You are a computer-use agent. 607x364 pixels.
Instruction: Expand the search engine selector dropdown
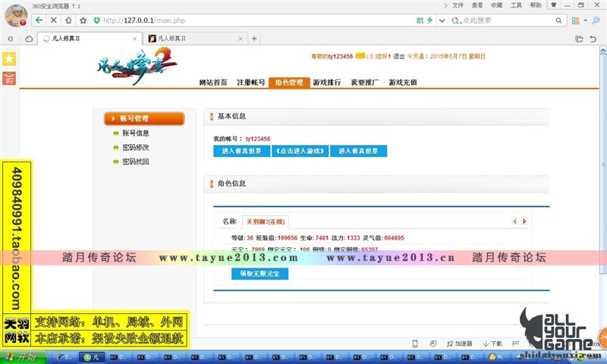click(458, 20)
